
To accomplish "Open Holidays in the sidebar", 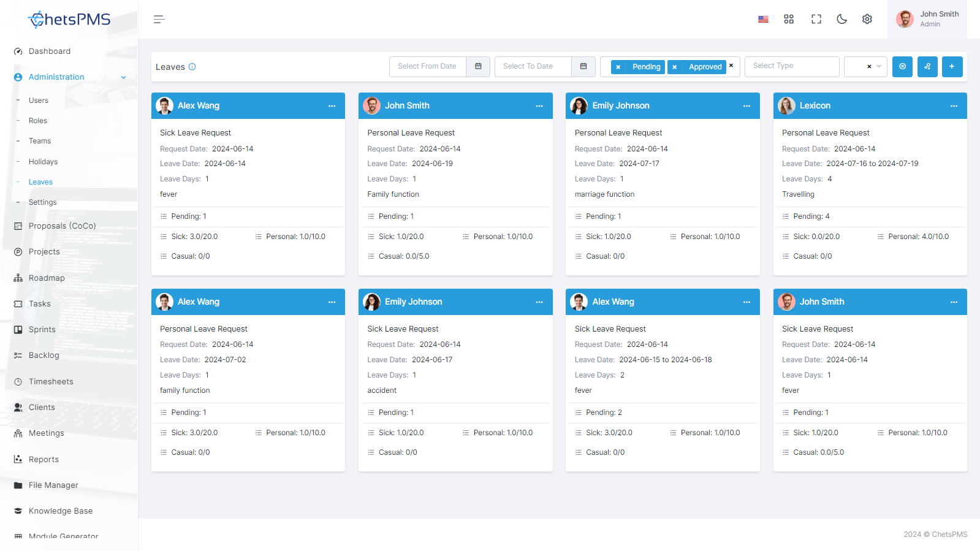I will [43, 162].
